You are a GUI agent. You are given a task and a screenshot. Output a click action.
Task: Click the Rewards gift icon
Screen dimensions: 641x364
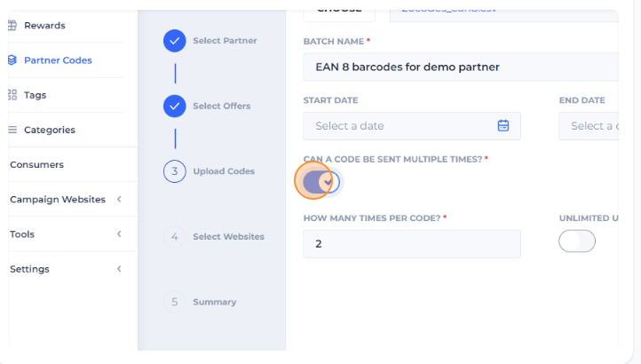[12, 26]
